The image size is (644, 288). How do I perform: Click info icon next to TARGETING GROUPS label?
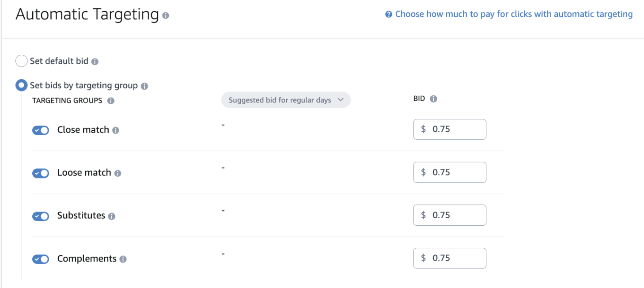111,101
